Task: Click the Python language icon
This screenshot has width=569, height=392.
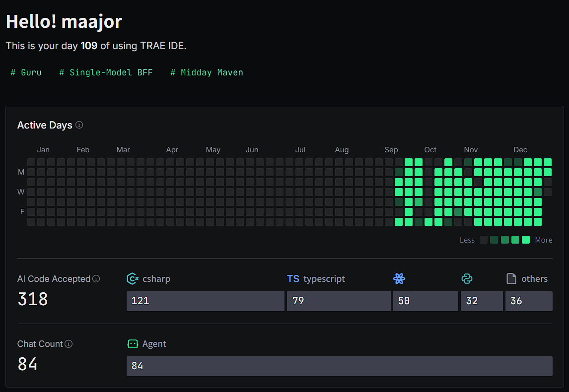Action: click(467, 279)
